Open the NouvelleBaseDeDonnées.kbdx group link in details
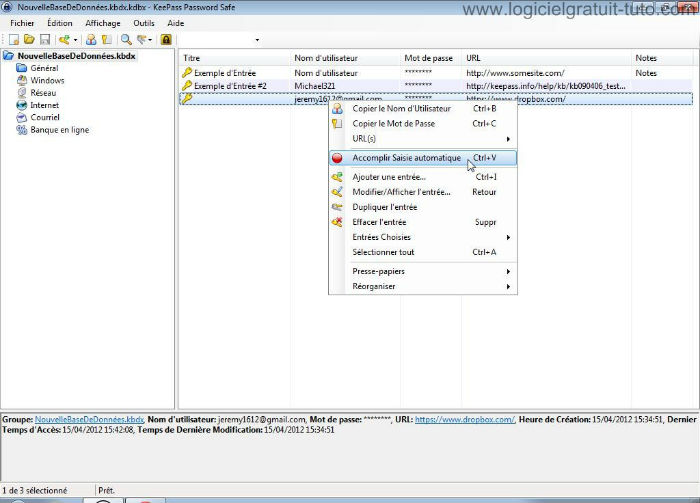 pyautogui.click(x=89, y=420)
